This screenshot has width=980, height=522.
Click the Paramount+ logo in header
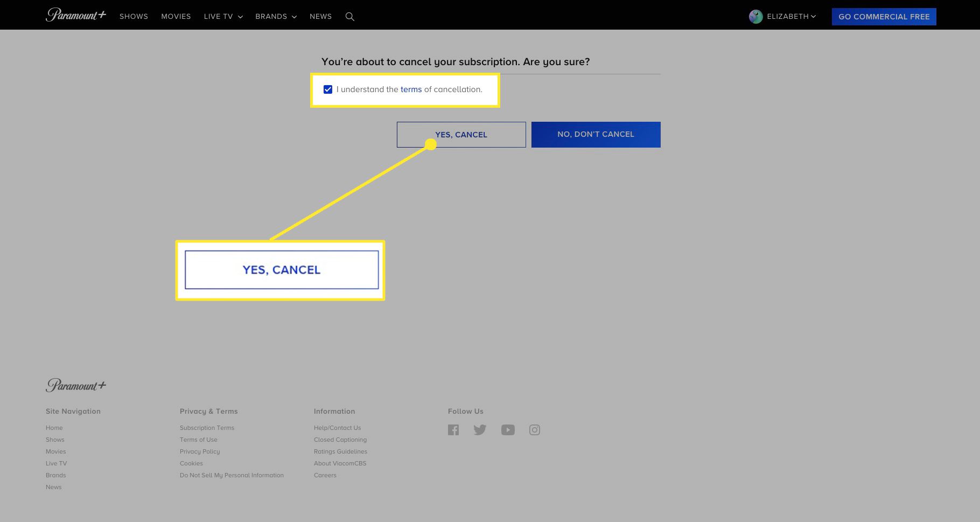[x=76, y=15]
